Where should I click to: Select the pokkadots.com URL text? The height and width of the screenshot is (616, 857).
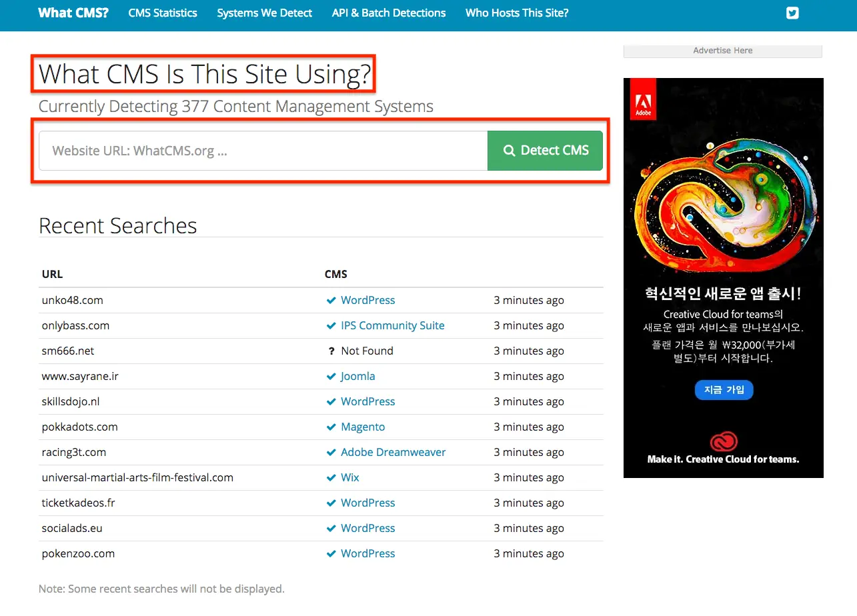click(x=80, y=427)
